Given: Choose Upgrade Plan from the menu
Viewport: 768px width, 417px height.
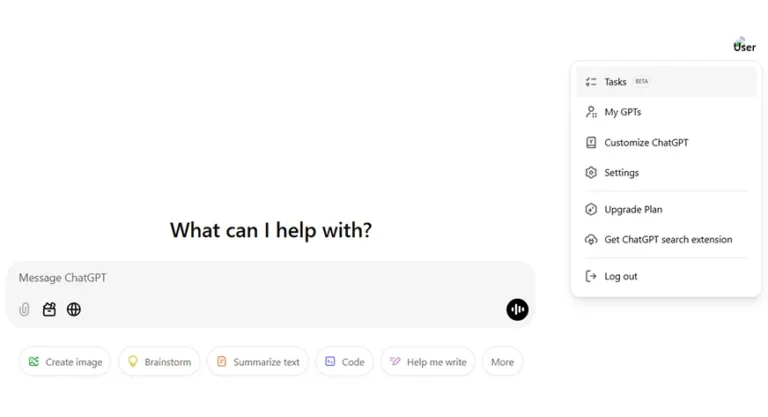Looking at the screenshot, I should click(x=633, y=210).
